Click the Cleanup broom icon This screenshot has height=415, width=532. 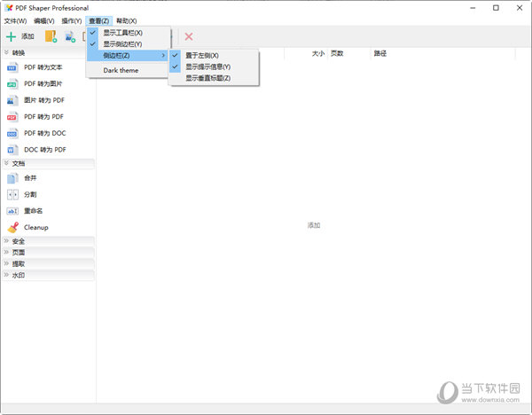coord(13,227)
